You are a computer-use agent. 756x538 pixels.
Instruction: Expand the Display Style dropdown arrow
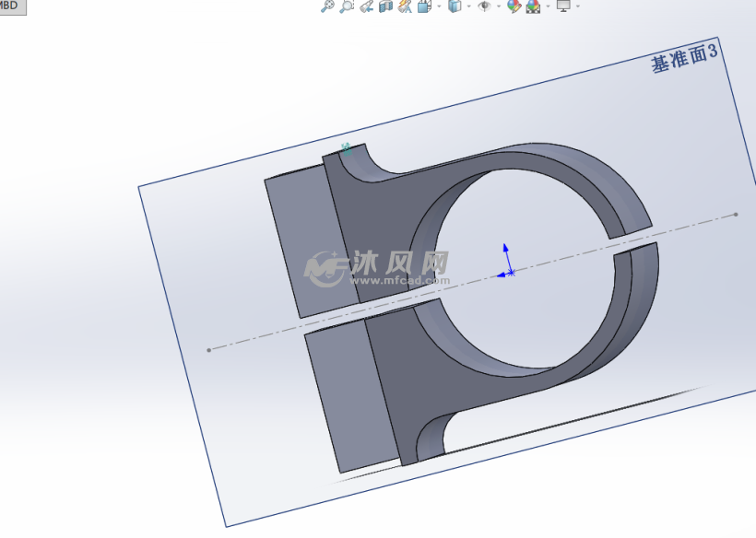[467, 6]
